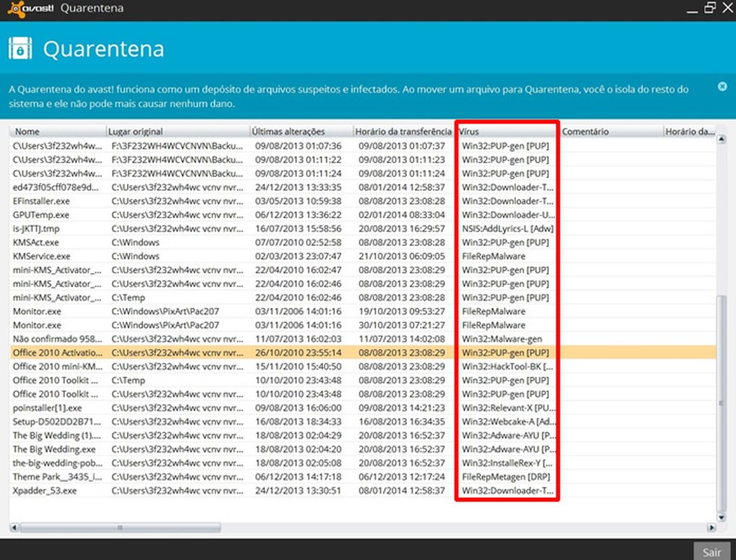Click Win32:HackTool-BK virus cell
Image resolution: width=736 pixels, height=560 pixels.
pyautogui.click(x=507, y=366)
